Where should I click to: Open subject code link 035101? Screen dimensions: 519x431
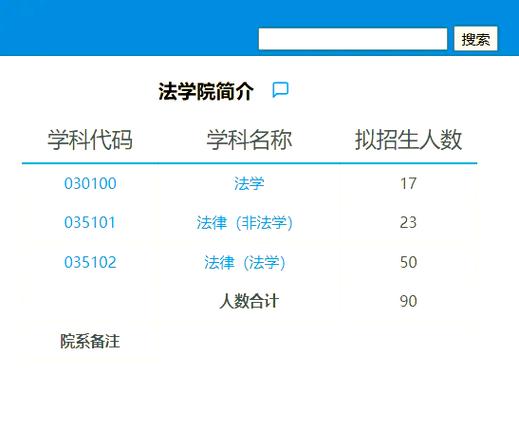click(x=90, y=222)
